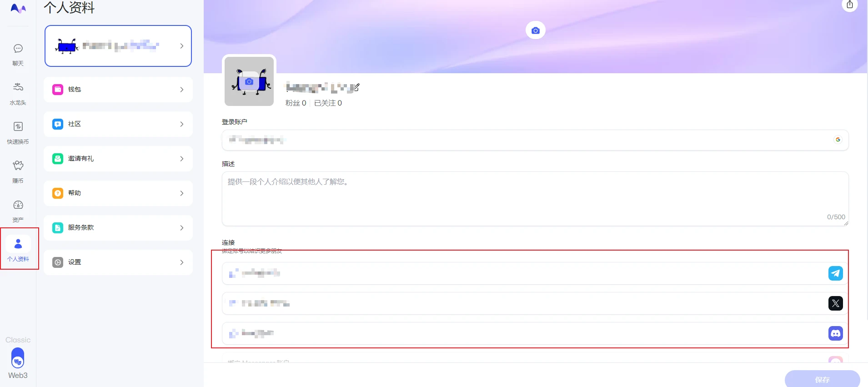
Task: Open the 服务条款 terms menu item
Action: (x=118, y=228)
